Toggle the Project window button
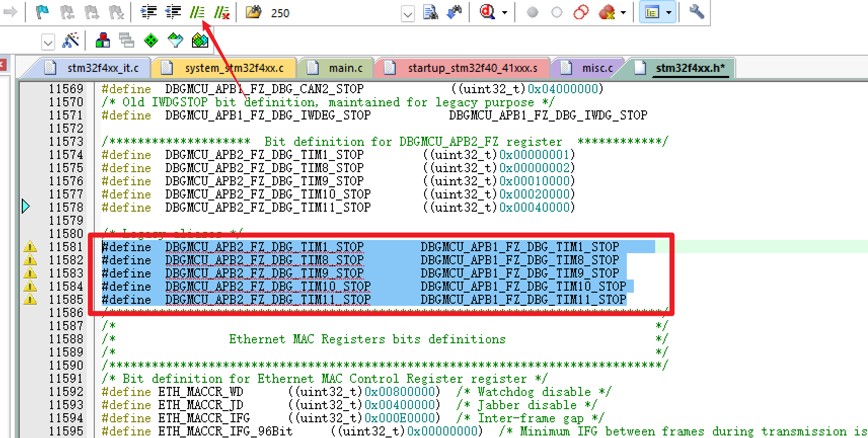The height and width of the screenshot is (438, 868). point(652,12)
